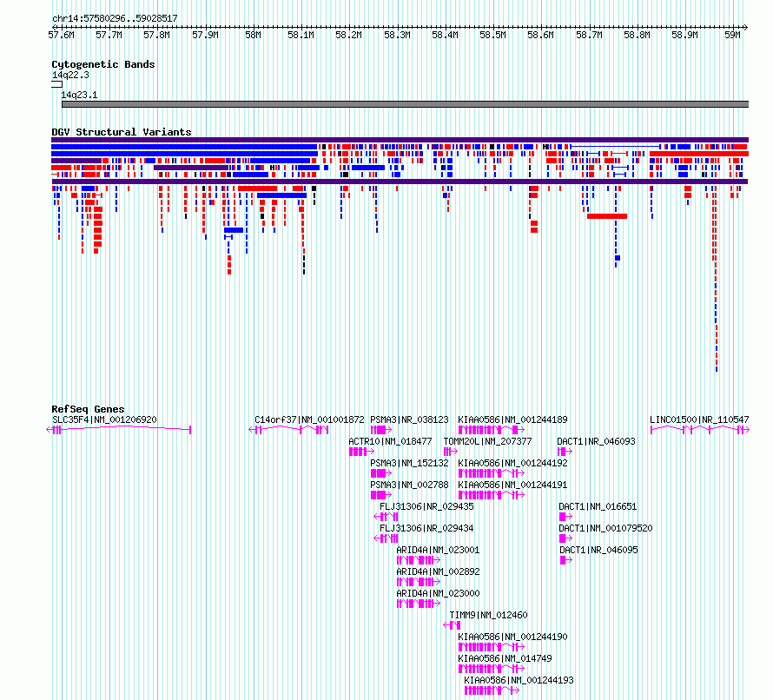Open the ARID4A|NM_002892 transcript label

[x=438, y=571]
